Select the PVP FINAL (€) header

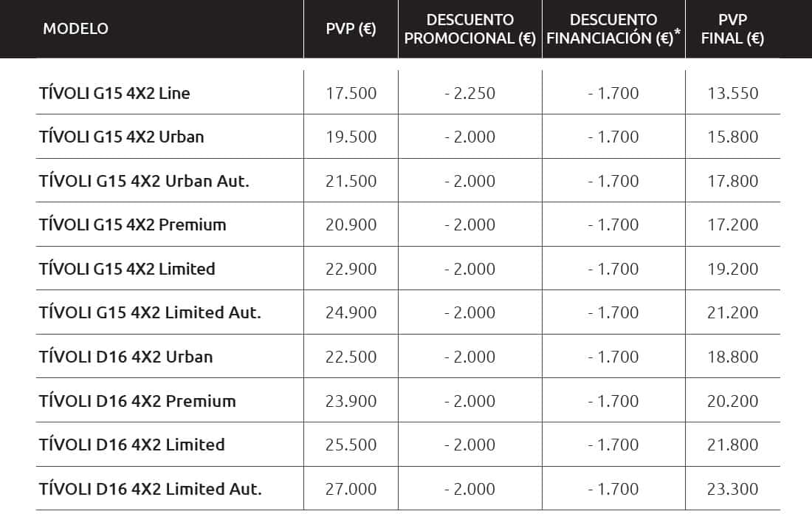(x=732, y=29)
